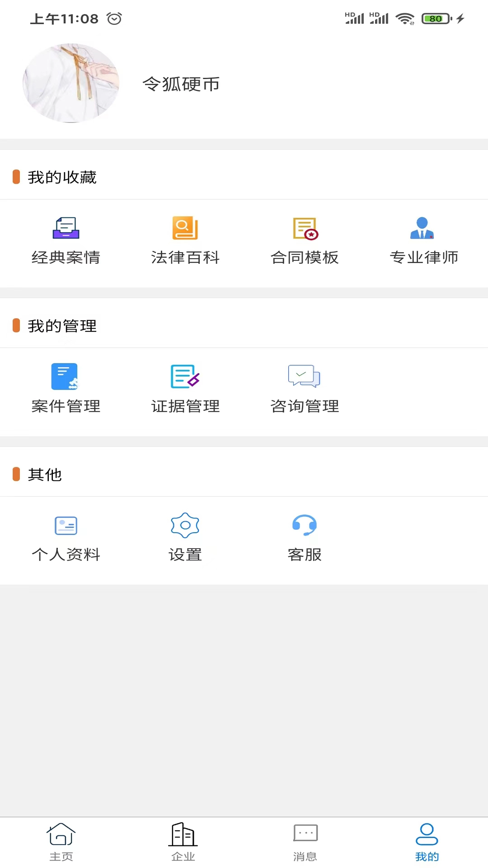Contact 客服 via the headset icon
The image size is (488, 868).
305,525
